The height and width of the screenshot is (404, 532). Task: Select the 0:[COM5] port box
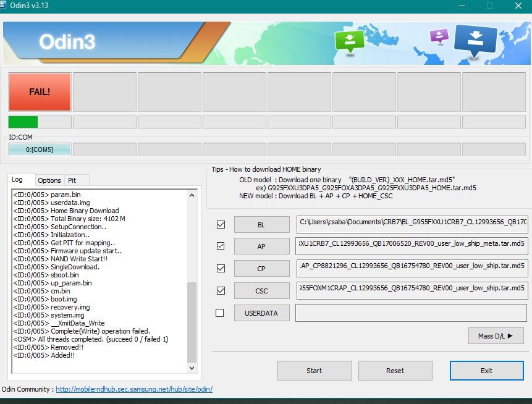tap(40, 149)
